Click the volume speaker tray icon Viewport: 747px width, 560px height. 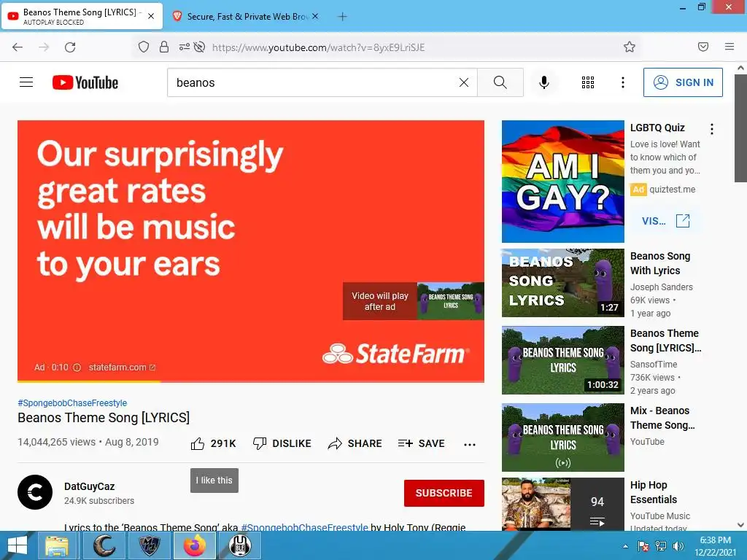(678, 546)
